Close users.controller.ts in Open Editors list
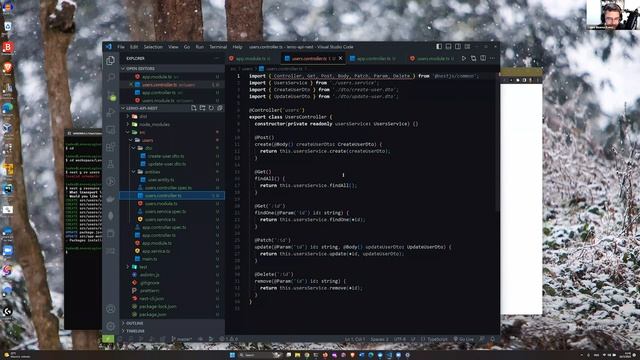The height and width of the screenshot is (360, 640). [x=131, y=85]
